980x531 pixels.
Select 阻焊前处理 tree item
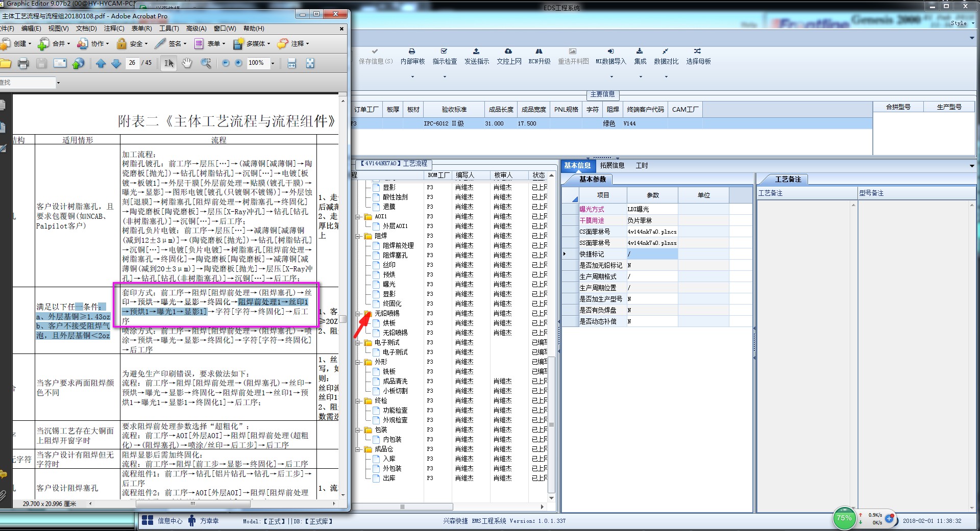398,246
